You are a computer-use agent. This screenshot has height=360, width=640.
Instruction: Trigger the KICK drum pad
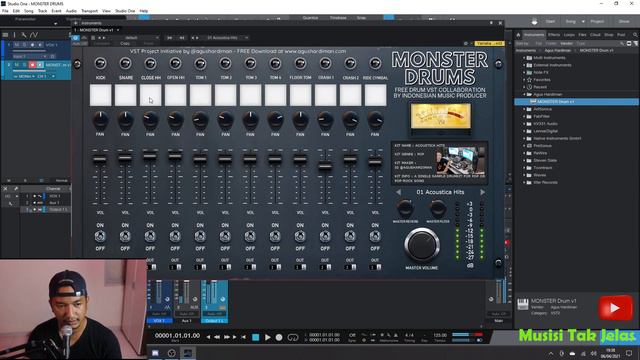100,95
